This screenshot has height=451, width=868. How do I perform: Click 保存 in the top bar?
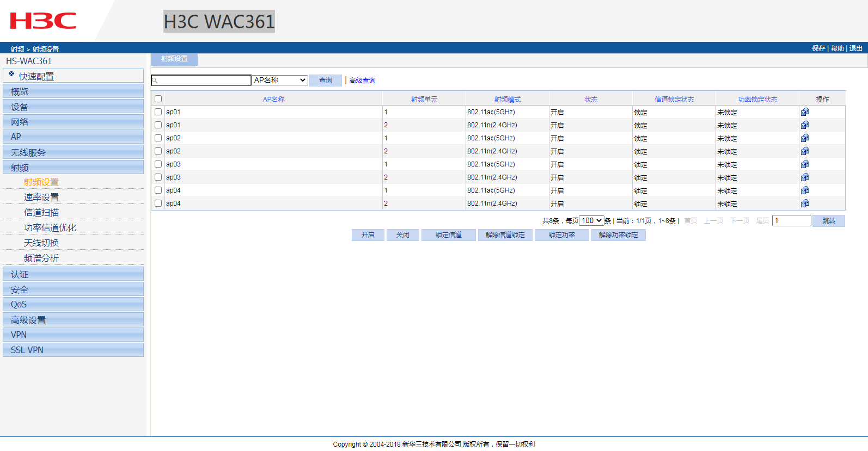click(818, 48)
